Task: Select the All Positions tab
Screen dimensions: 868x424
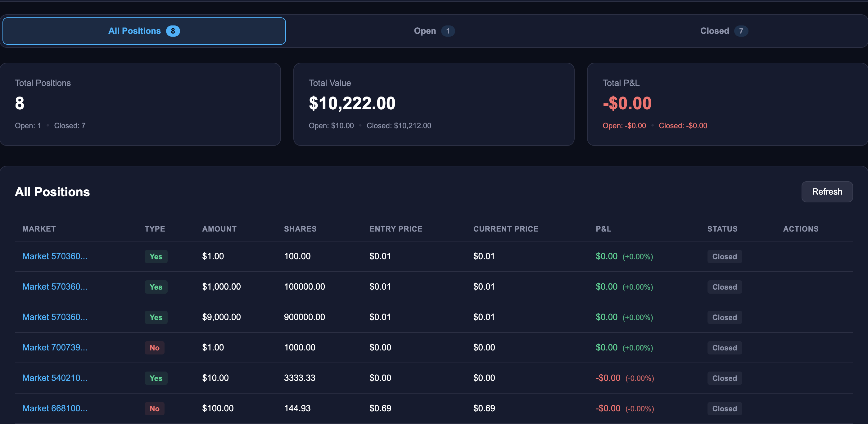Action: tap(144, 31)
